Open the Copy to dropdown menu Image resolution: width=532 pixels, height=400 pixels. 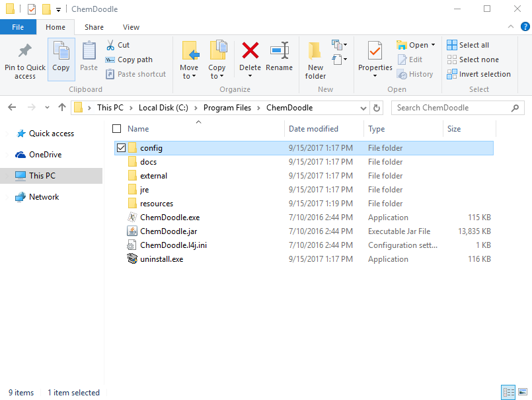tap(217, 76)
